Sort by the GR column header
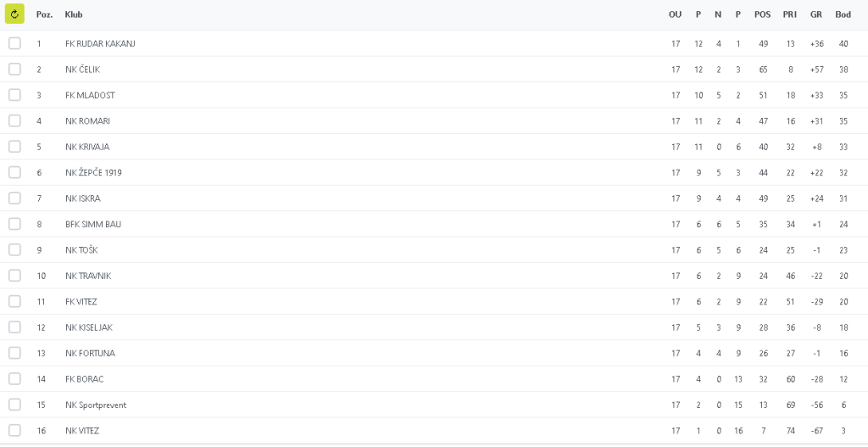The width and height of the screenshot is (868, 447). pyautogui.click(x=816, y=14)
